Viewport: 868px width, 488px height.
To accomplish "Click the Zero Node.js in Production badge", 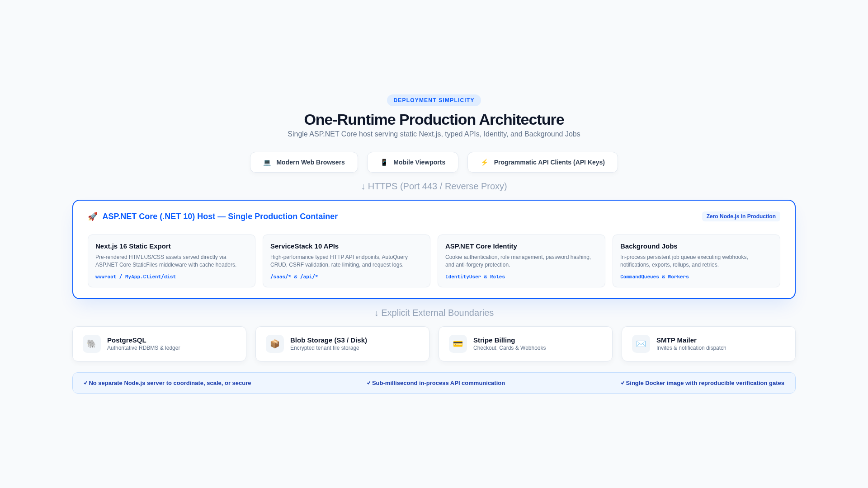I will click(741, 216).
